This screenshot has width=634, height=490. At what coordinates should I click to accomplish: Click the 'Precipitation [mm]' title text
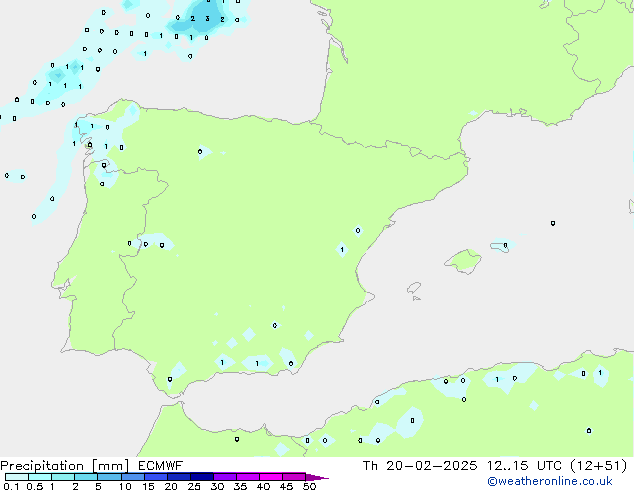click(65, 466)
